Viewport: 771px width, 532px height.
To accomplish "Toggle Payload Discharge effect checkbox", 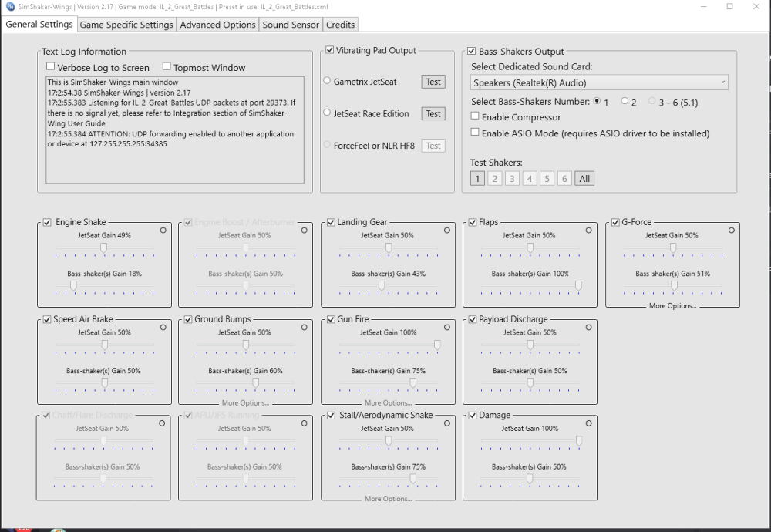I will click(x=473, y=320).
